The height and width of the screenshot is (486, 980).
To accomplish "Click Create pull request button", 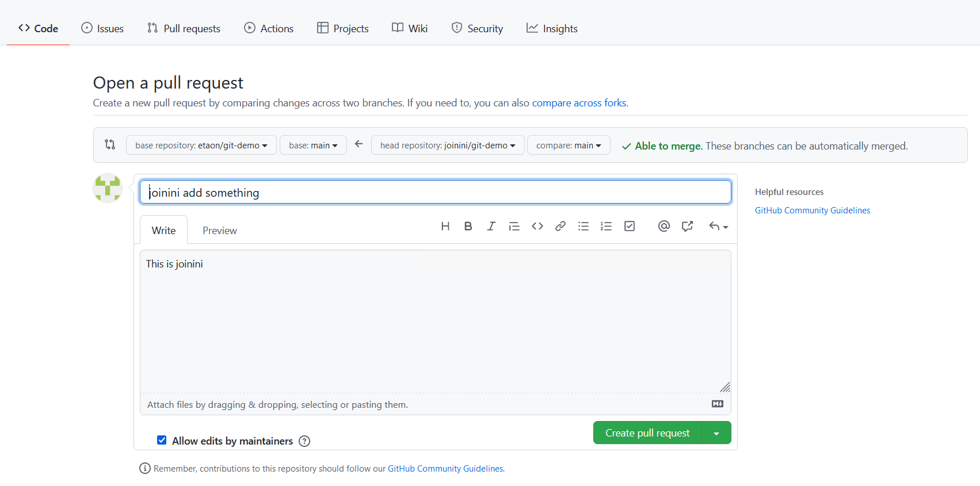I will click(647, 433).
